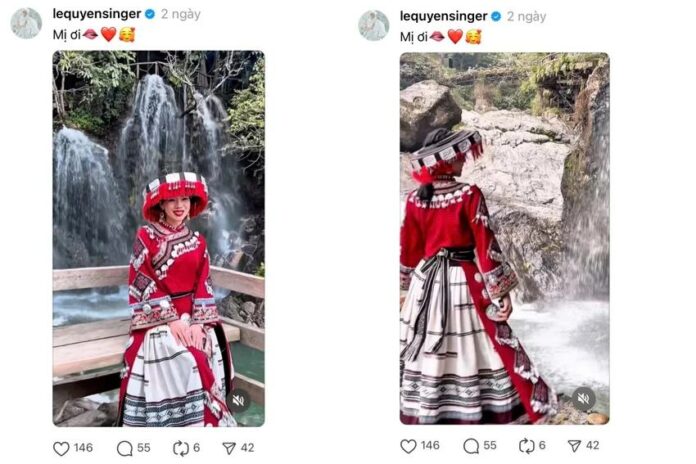Click the verified badge on right post
696x464 pixels.
tap(496, 16)
